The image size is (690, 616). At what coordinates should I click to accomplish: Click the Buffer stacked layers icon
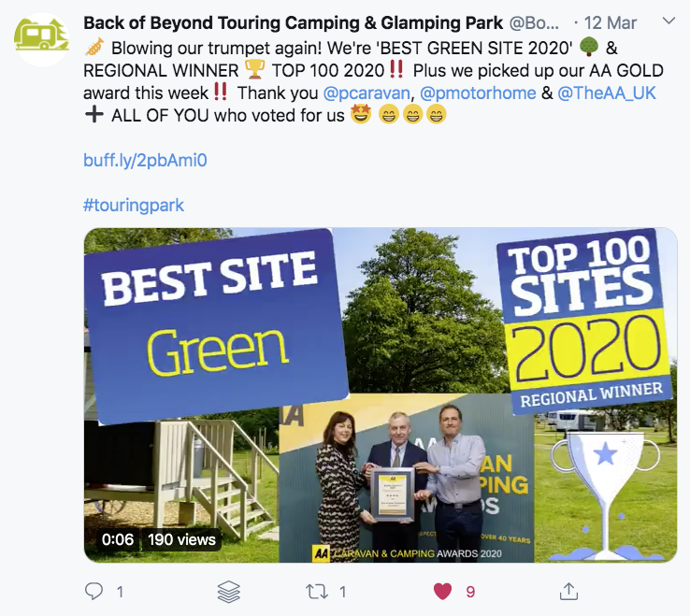tap(229, 592)
